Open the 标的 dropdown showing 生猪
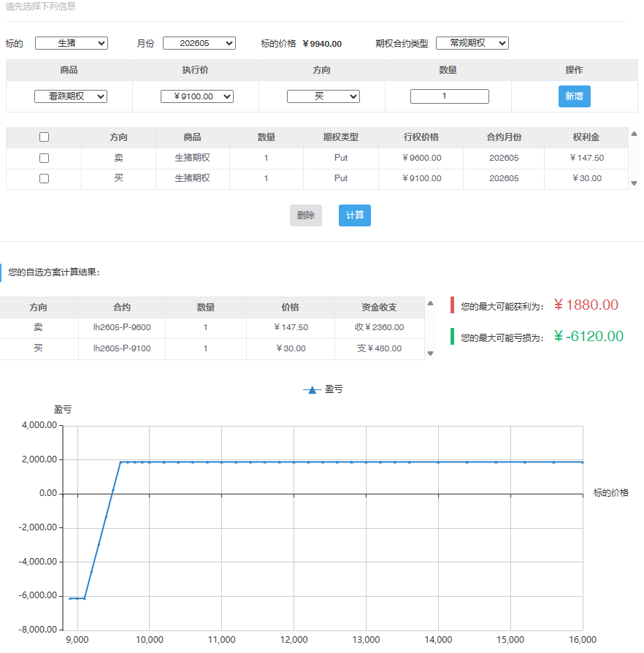 tap(72, 43)
